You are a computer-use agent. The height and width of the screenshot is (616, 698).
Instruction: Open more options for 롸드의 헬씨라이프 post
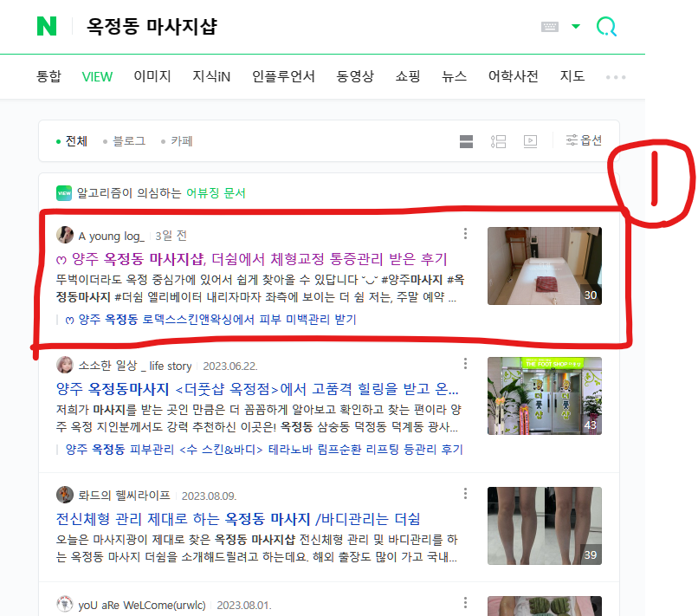465,494
